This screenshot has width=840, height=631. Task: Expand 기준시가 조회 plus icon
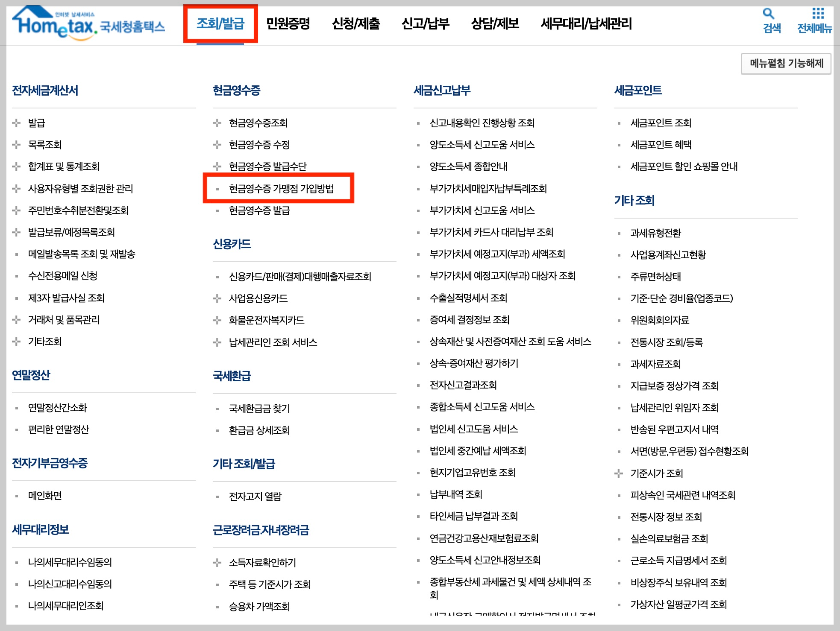(619, 473)
